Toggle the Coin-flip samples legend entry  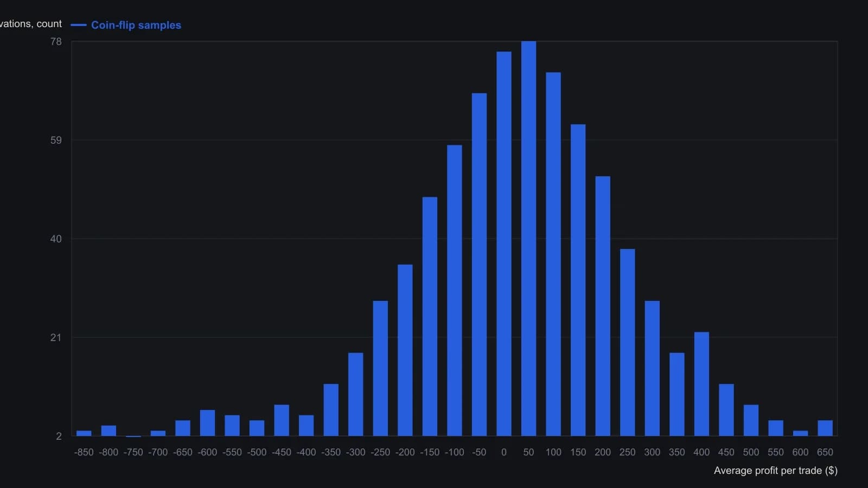tap(126, 25)
